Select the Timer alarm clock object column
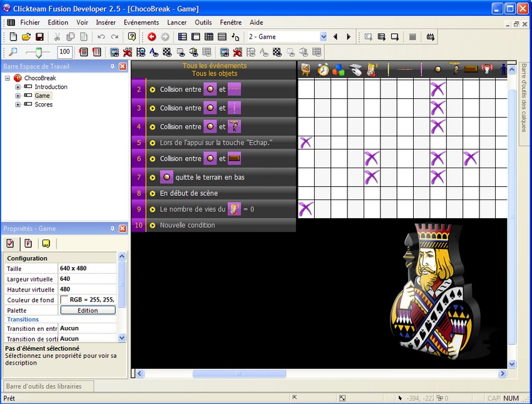 click(x=323, y=69)
